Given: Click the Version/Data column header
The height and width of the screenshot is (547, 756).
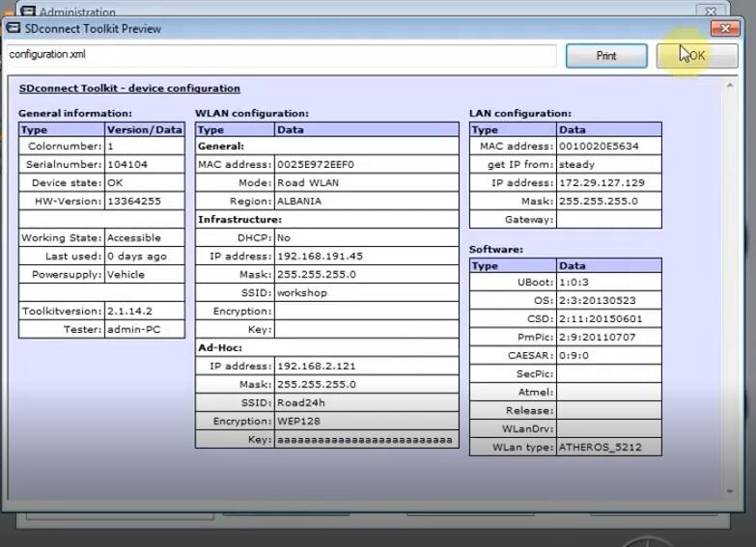Looking at the screenshot, I should 144,129.
